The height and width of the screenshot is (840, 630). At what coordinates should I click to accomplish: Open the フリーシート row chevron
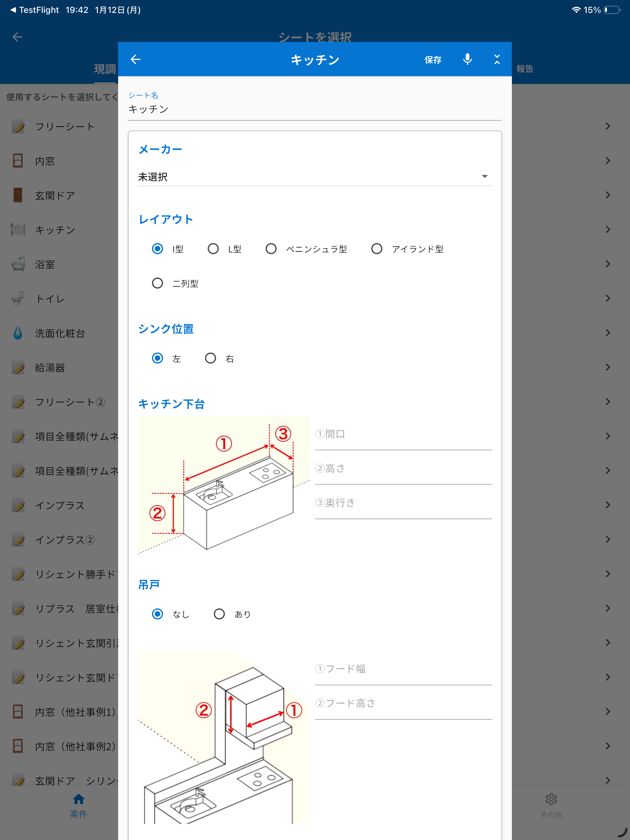(x=608, y=126)
